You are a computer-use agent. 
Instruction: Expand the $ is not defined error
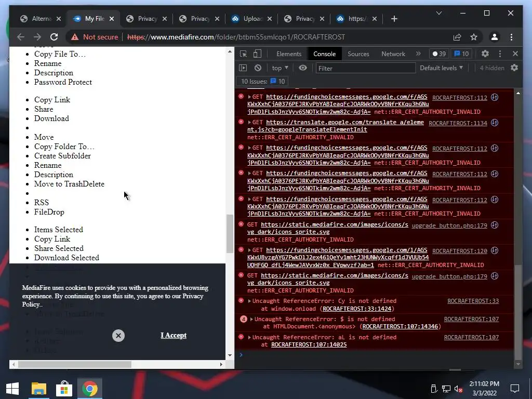pos(251,320)
